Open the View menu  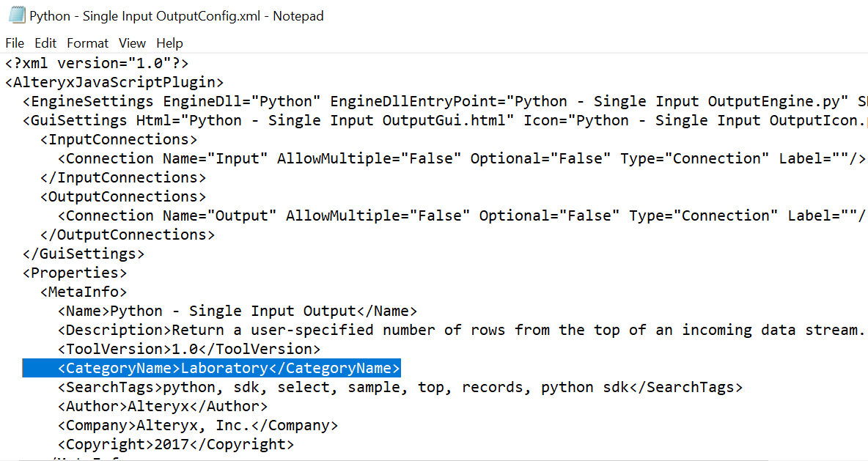point(132,43)
